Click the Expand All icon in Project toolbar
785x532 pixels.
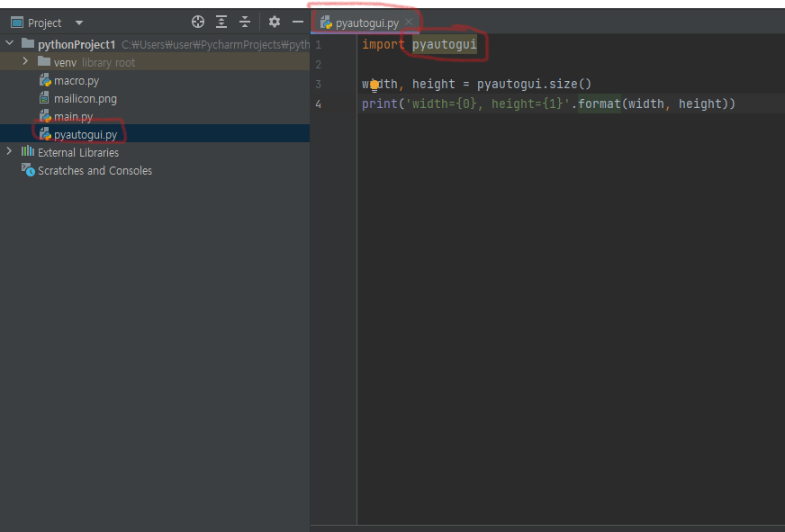221,22
